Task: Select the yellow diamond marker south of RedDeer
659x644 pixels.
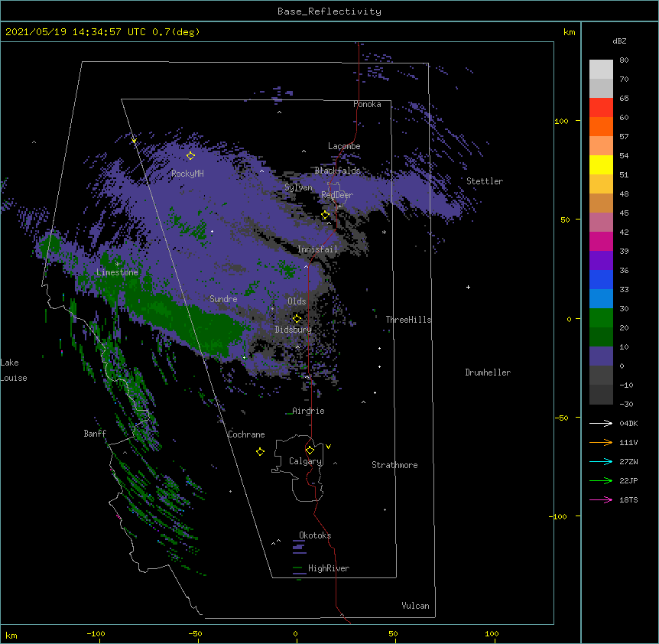Action: click(x=326, y=215)
